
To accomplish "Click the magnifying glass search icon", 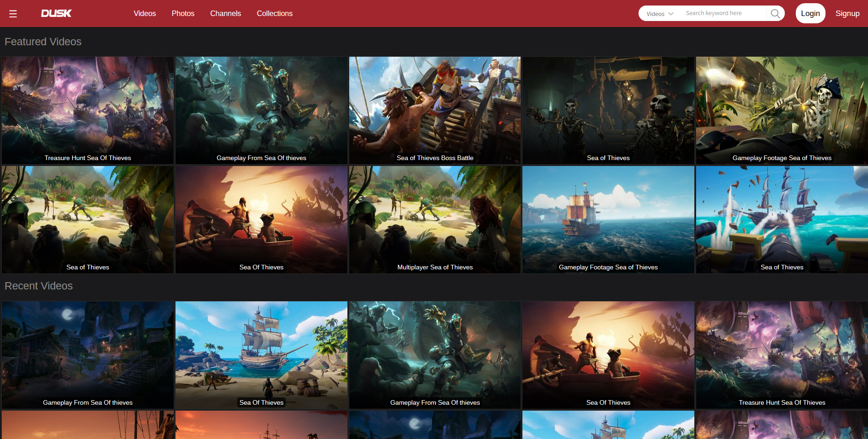I will pyautogui.click(x=775, y=13).
